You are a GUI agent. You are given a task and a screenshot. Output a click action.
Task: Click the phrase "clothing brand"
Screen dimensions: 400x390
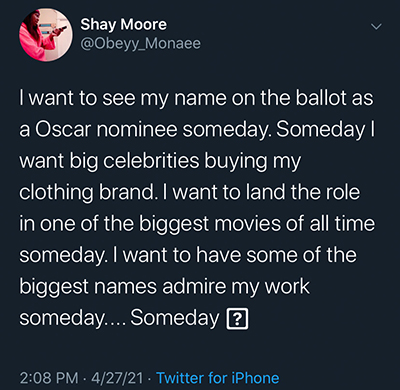87,193
